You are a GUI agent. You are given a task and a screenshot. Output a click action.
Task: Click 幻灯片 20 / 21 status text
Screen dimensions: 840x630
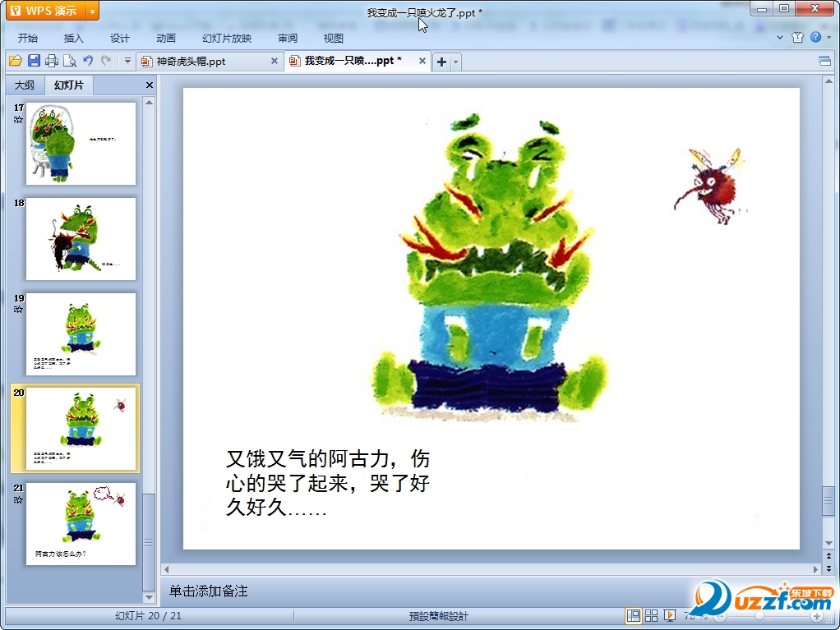coord(148,615)
